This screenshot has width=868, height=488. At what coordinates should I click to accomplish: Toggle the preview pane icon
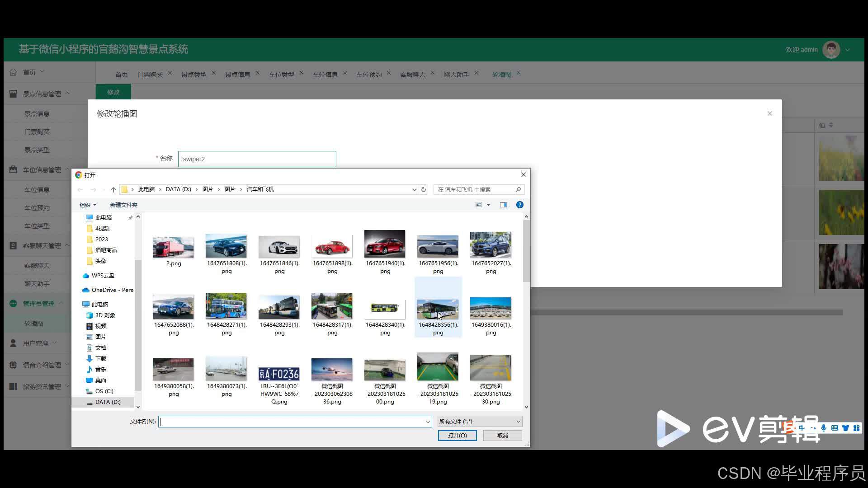point(504,205)
